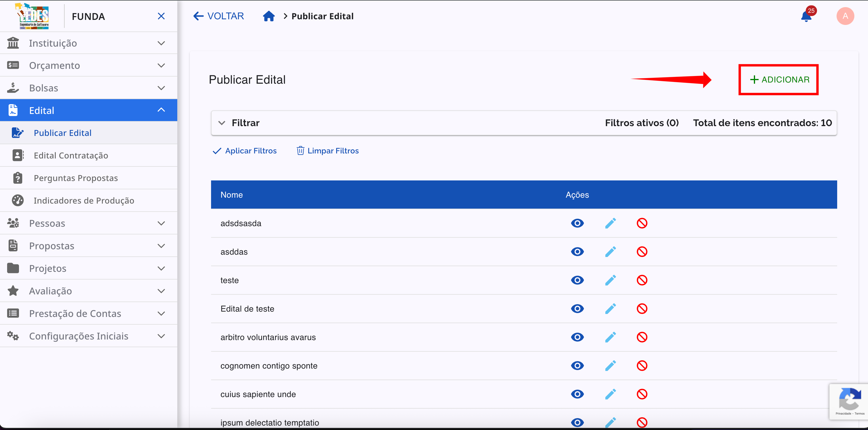Click the Indicadores de Produção palette icon

coord(17,200)
